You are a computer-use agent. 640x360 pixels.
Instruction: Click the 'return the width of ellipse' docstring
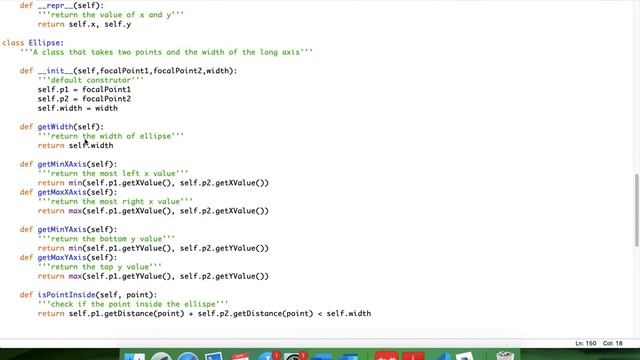point(111,136)
